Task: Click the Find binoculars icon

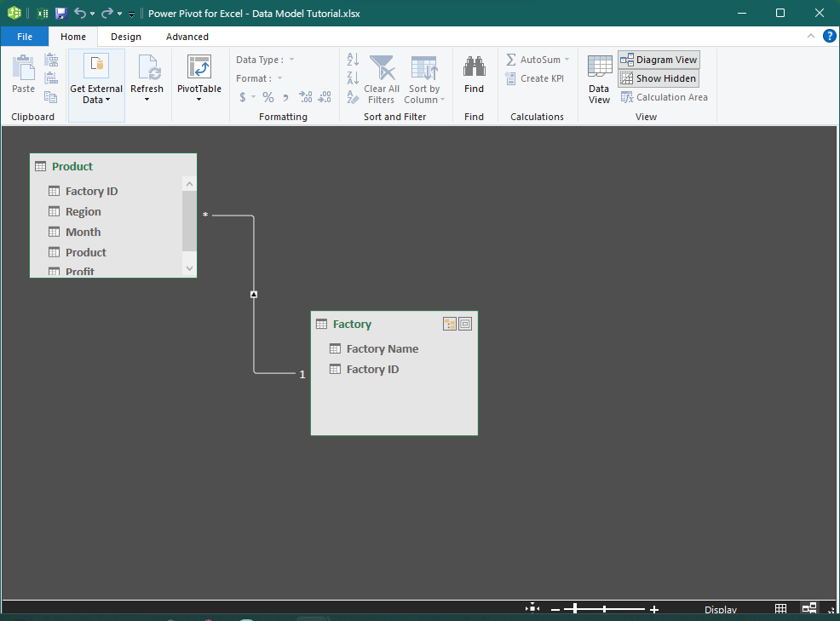Action: click(474, 68)
